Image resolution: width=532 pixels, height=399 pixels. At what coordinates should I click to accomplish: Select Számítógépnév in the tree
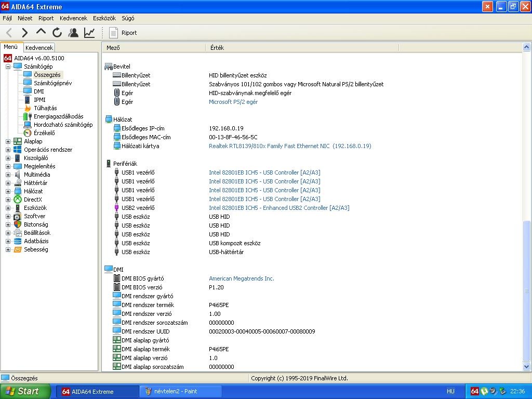pyautogui.click(x=52, y=83)
